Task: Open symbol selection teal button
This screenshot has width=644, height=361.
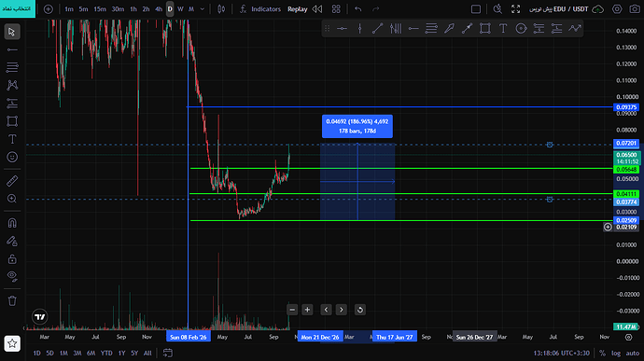Action: click(x=18, y=8)
